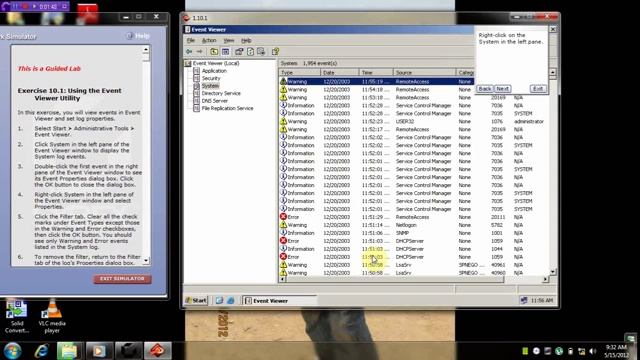Click the Back arrow in Event Viewer toolbar
This screenshot has width=640, height=360.
pyautogui.click(x=189, y=51)
